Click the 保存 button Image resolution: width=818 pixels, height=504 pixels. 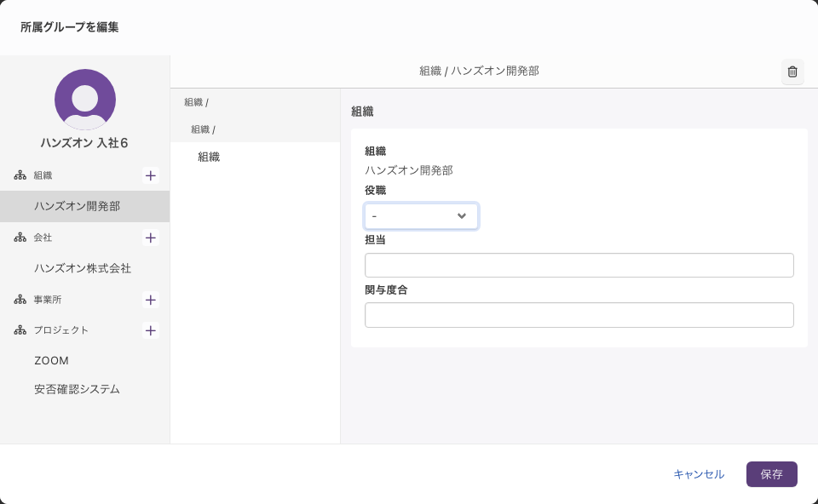[772, 474]
